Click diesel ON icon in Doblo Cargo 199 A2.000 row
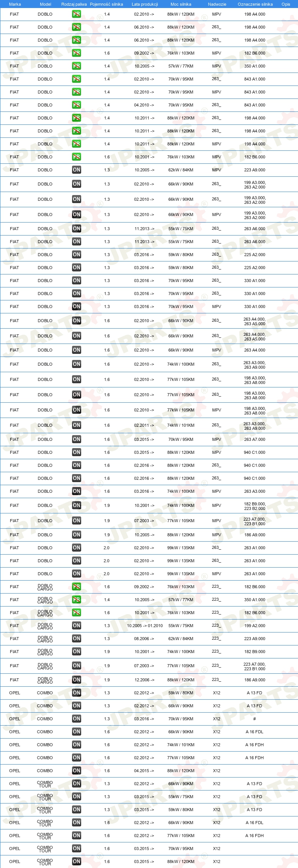 pos(76,626)
